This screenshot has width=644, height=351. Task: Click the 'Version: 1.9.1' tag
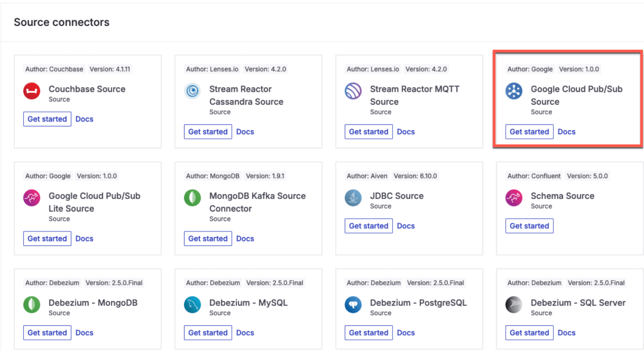265,176
